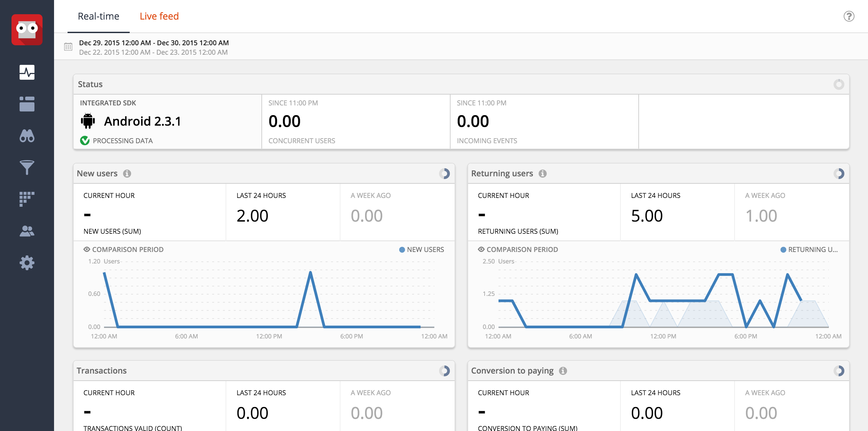Click the Transactions panel refresh indicator
Image resolution: width=868 pixels, height=431 pixels.
coord(444,371)
